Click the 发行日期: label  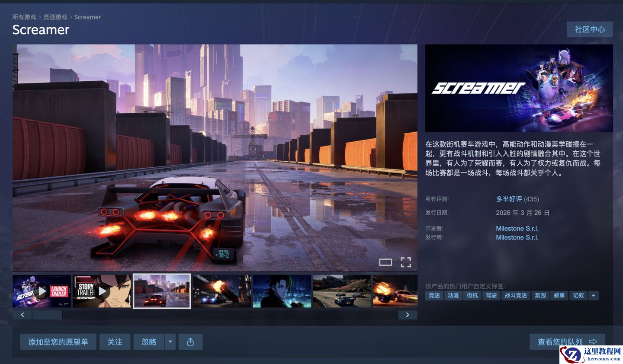tap(437, 213)
